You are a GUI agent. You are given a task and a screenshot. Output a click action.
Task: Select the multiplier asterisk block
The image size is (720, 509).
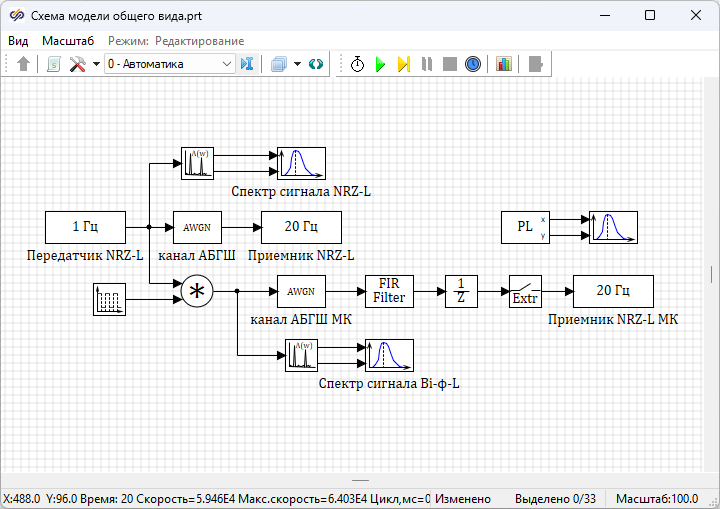point(198,291)
